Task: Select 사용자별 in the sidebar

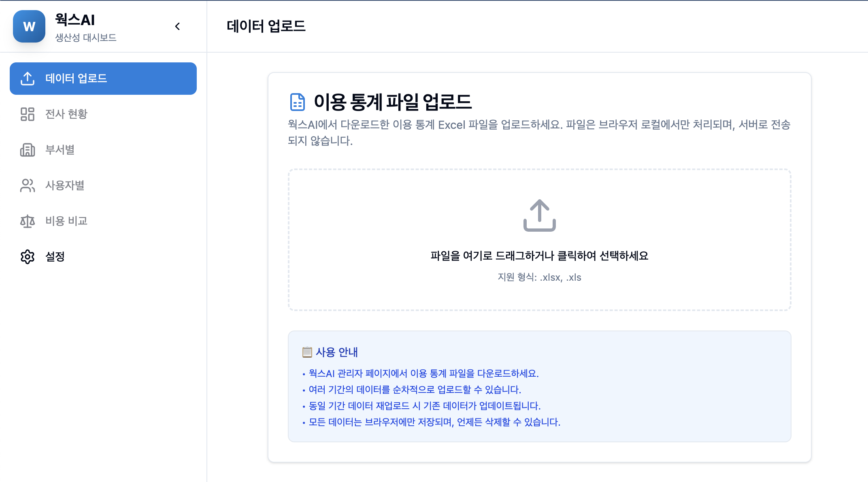Action: [x=65, y=186]
